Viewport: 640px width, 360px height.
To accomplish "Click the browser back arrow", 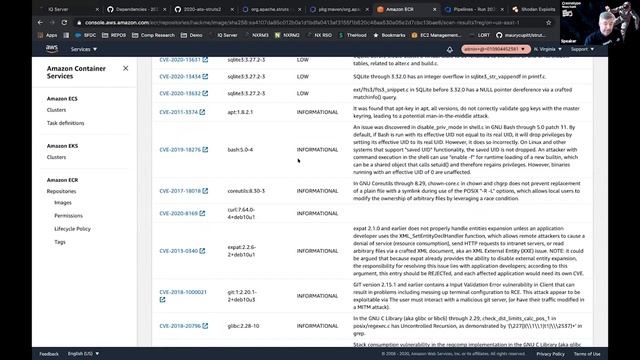I will click(x=40, y=22).
